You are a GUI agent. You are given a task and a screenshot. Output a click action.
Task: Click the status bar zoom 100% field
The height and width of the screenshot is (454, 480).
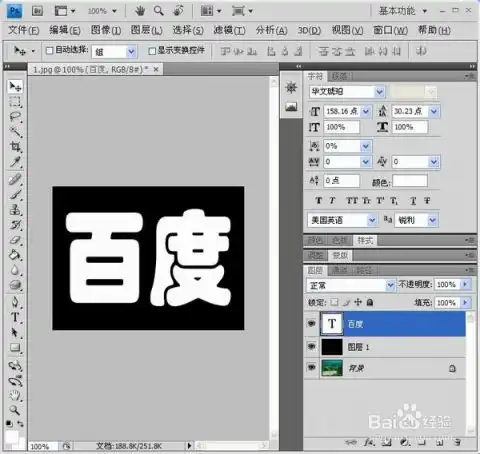tap(43, 446)
